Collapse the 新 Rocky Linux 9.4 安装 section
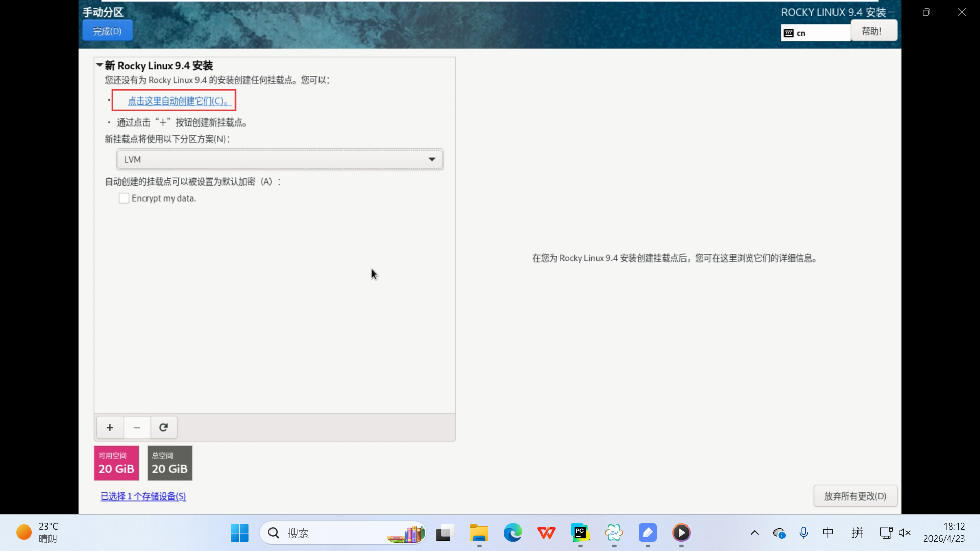Screen dimensions: 980x551 pyautogui.click(x=100, y=65)
